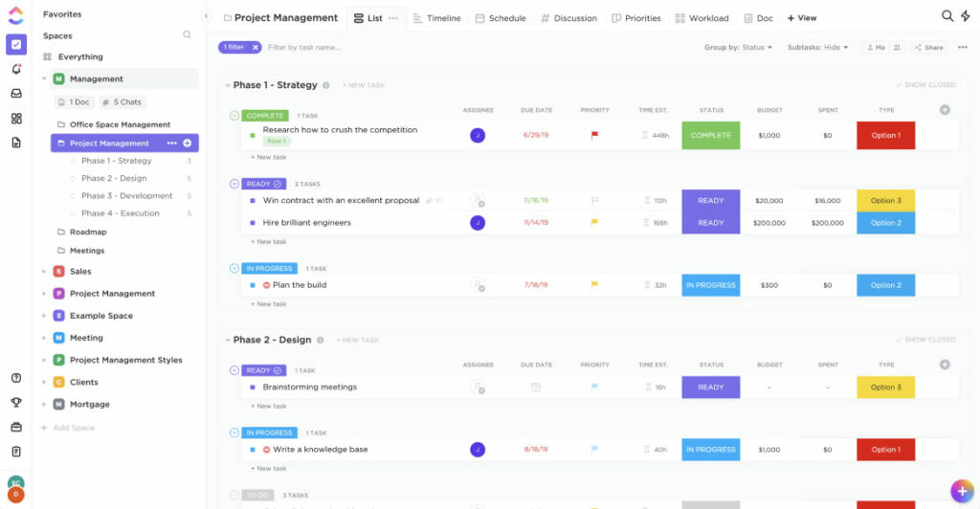Click the Dashboards grid icon in left rail
This screenshot has width=980, height=509.
(x=16, y=119)
